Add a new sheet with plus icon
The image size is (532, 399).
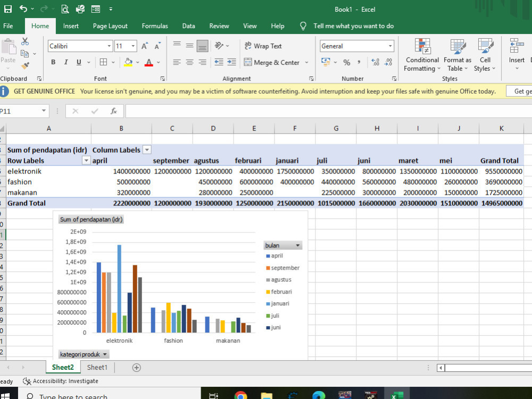click(136, 368)
